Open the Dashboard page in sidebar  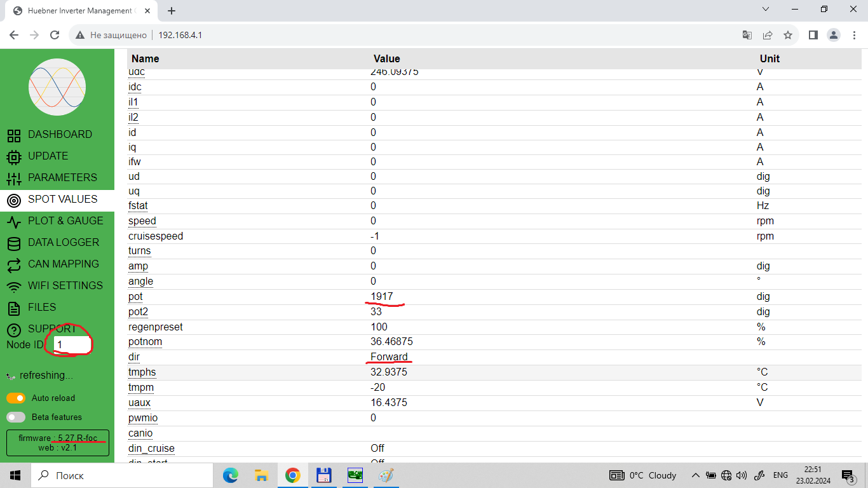pos(59,135)
